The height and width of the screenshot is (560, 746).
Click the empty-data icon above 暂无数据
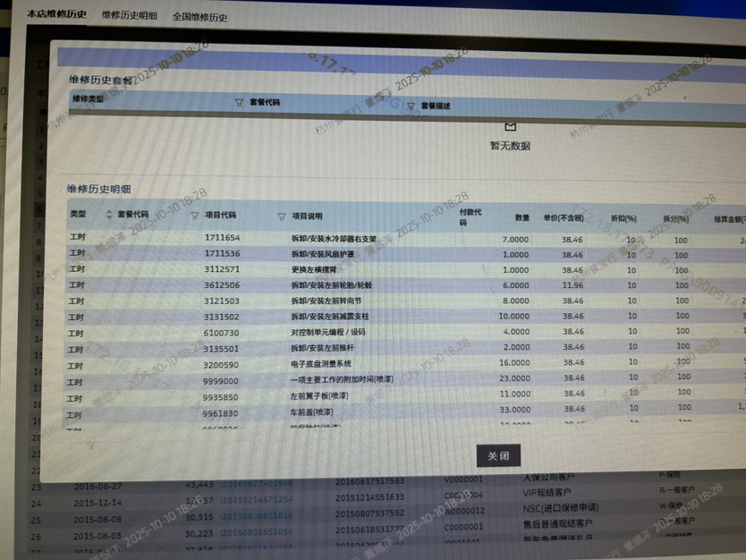pyautogui.click(x=510, y=127)
